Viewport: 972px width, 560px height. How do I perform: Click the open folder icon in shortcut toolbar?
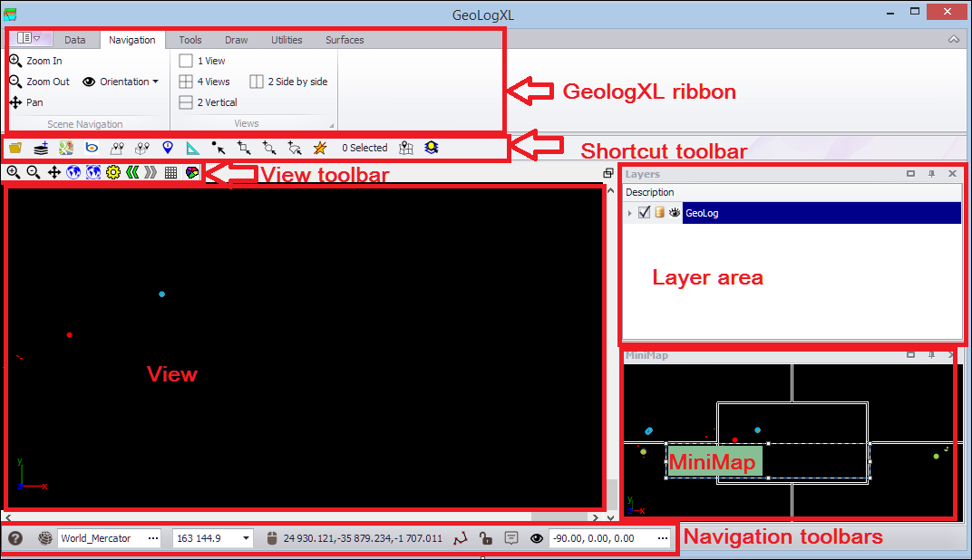[15, 148]
